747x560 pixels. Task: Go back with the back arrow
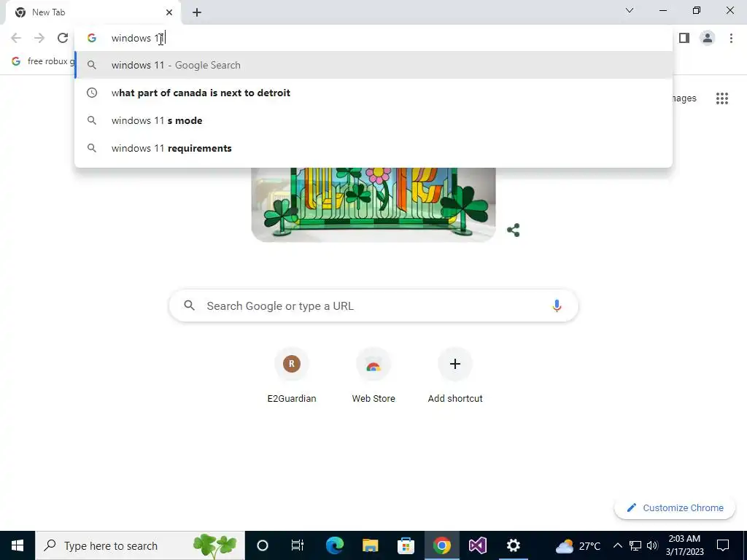click(16, 38)
